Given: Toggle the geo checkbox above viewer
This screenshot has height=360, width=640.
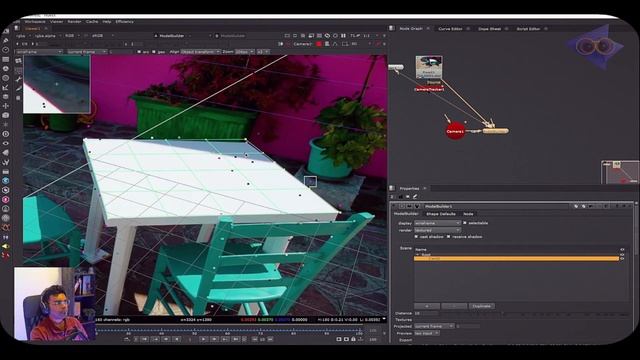Looking at the screenshot, I should tap(154, 52).
